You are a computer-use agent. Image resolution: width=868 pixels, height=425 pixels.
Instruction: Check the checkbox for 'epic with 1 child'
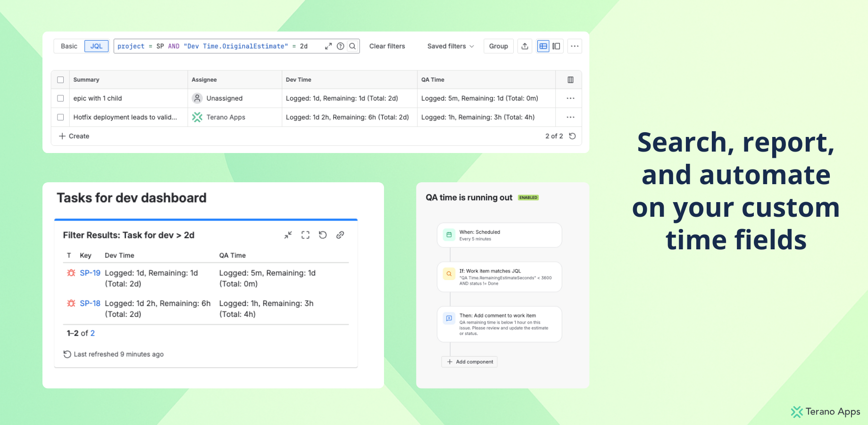coord(60,98)
